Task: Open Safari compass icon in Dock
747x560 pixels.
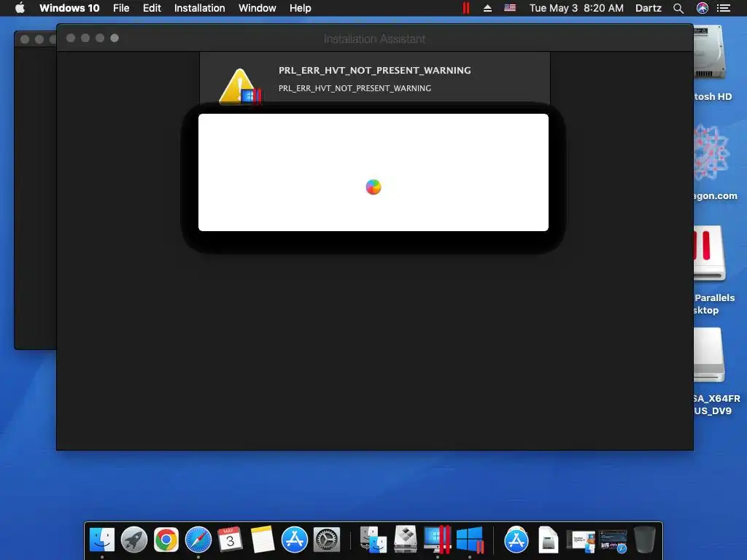Action: pos(198,540)
